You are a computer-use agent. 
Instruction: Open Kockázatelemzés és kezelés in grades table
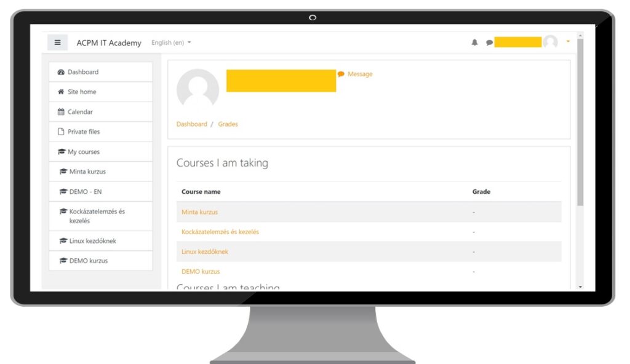click(x=220, y=232)
